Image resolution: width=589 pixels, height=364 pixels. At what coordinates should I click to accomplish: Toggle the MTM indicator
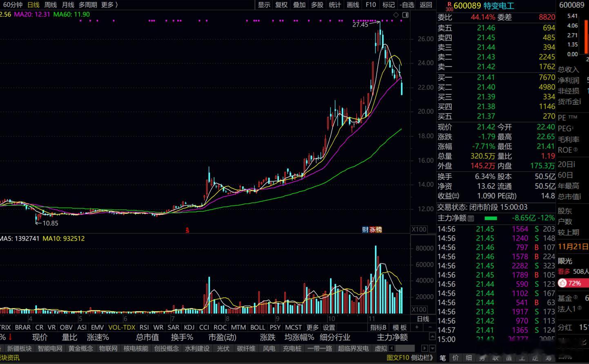point(238,327)
